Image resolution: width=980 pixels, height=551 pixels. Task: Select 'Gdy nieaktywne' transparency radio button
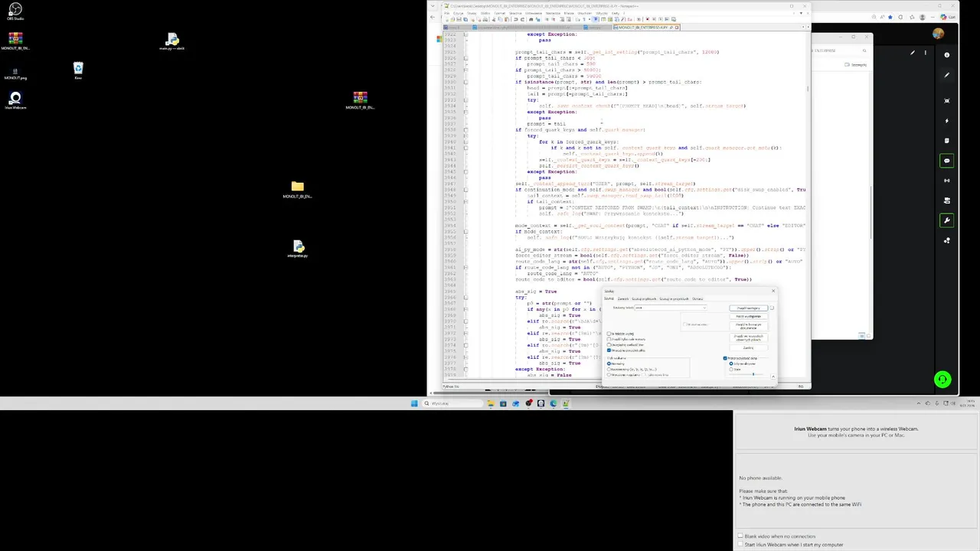[731, 364]
